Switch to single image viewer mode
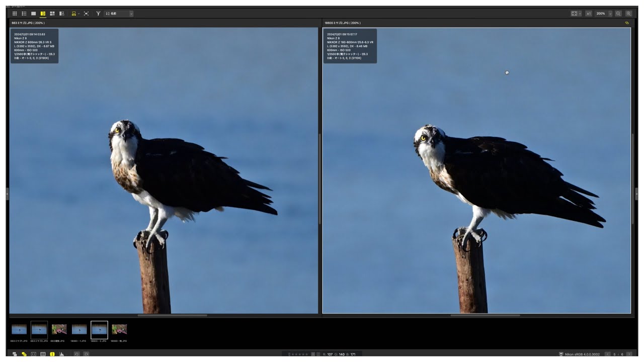 coord(34,14)
